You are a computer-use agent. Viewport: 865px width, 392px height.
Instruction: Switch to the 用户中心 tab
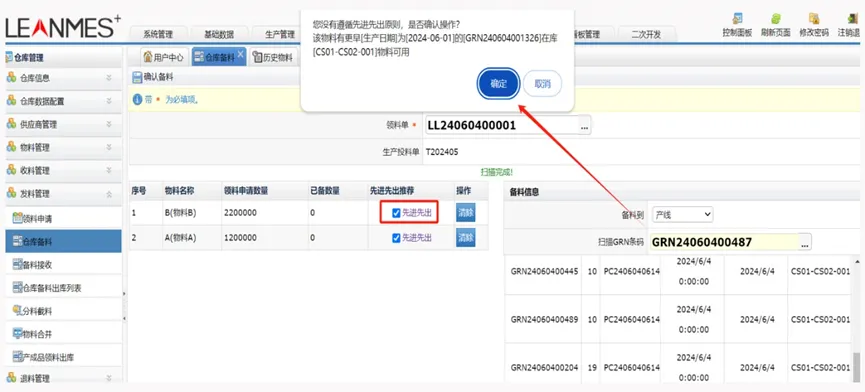[x=163, y=57]
